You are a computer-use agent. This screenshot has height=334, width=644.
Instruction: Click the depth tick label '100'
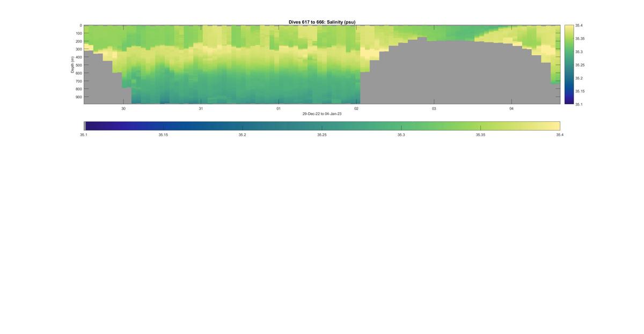(x=78, y=33)
